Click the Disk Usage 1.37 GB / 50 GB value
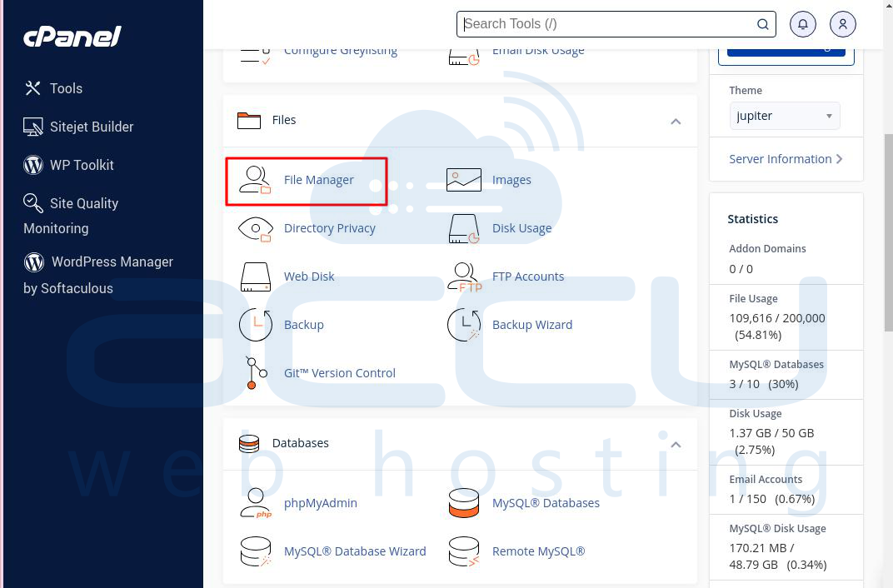This screenshot has width=893, height=588. click(x=771, y=441)
